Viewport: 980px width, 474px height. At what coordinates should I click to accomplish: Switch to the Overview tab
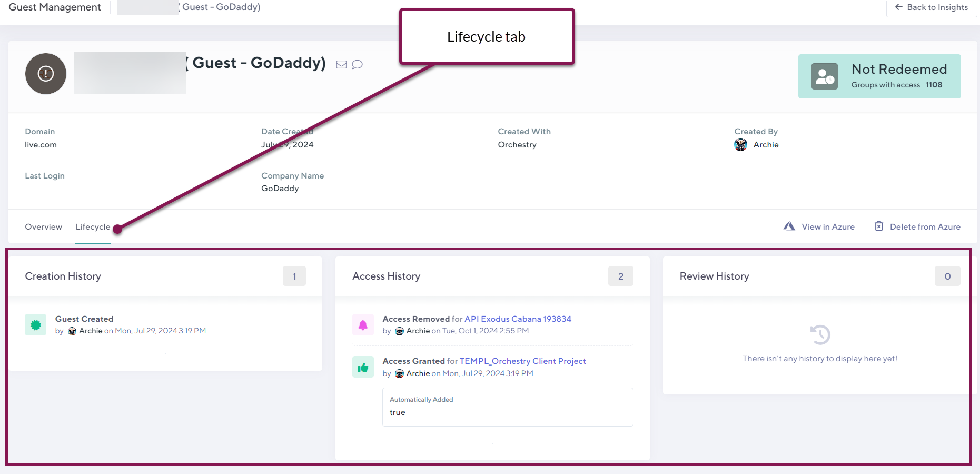tap(43, 227)
